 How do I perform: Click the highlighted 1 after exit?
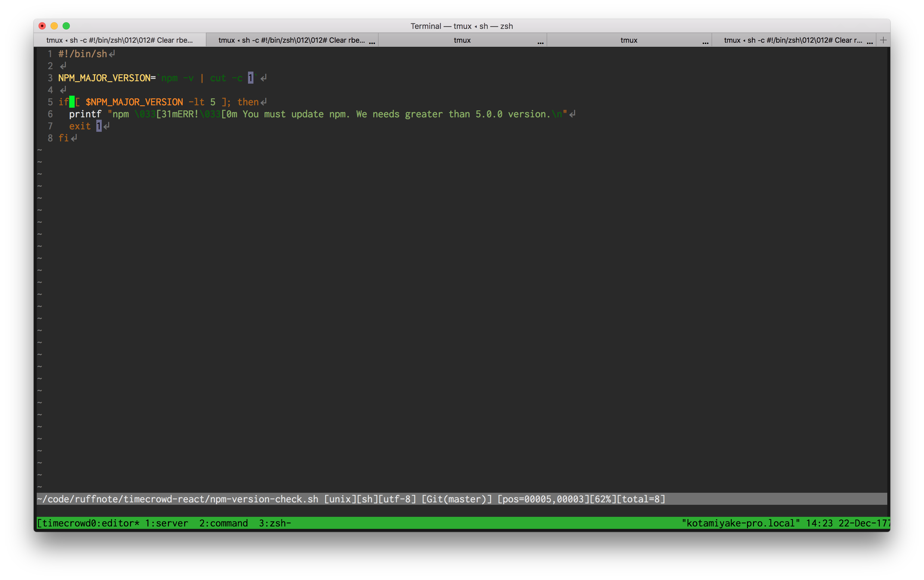tap(99, 126)
